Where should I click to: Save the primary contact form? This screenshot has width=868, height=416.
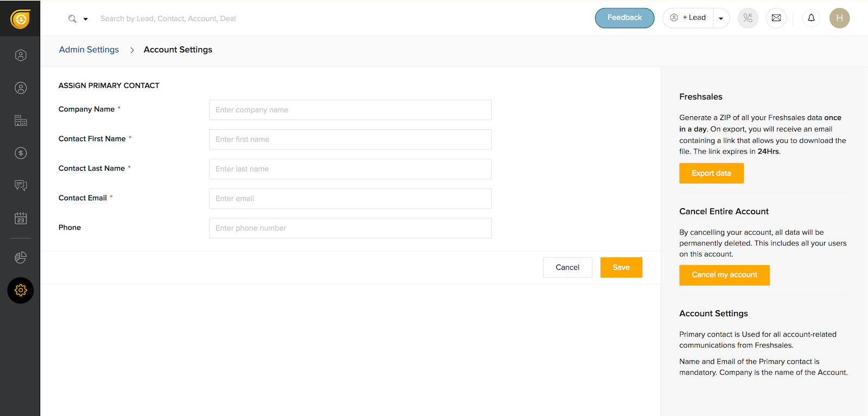click(621, 267)
